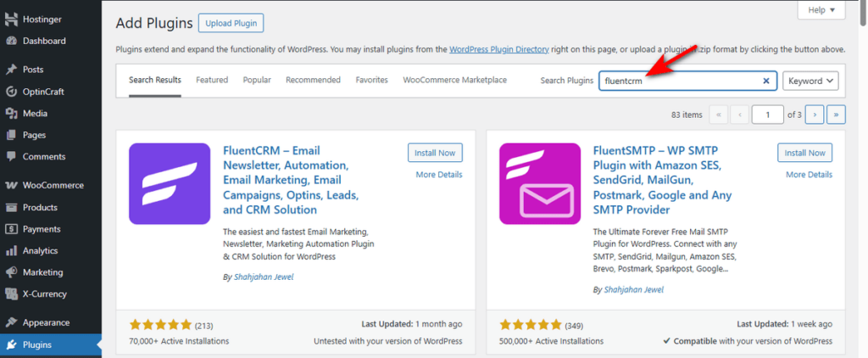
Task: Open the FluentCRM plugin title link
Action: (x=292, y=180)
